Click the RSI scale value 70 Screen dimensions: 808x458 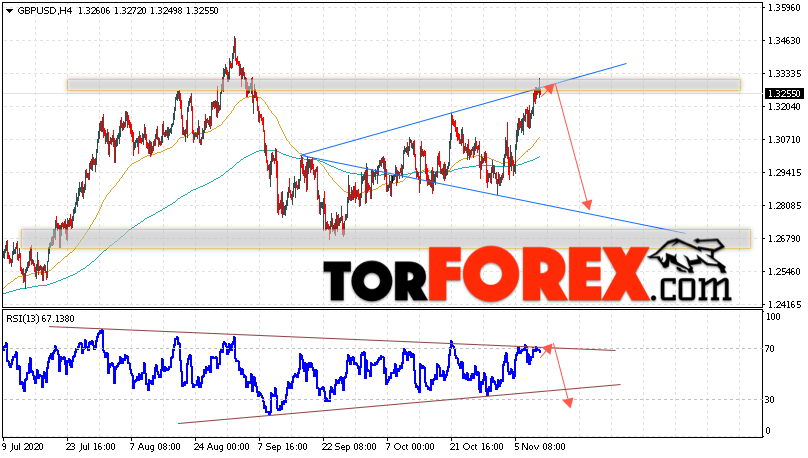click(770, 349)
